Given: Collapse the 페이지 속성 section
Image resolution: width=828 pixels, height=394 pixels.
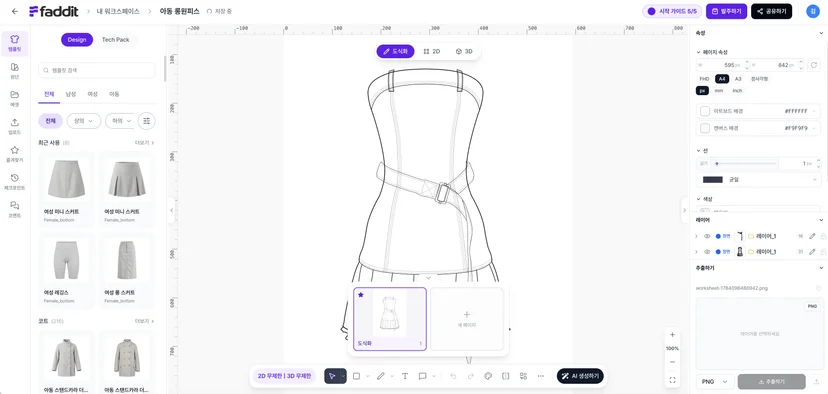Looking at the screenshot, I should 698,52.
